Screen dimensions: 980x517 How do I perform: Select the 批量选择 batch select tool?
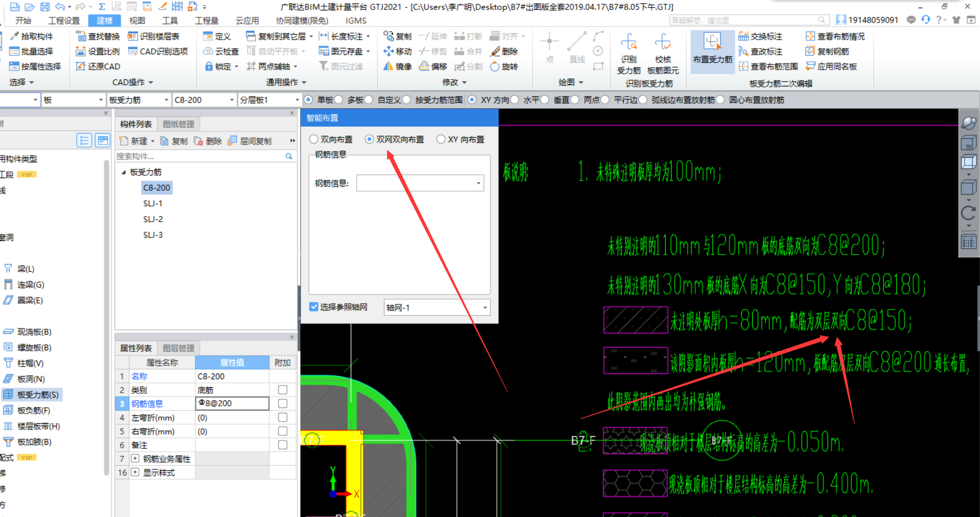coord(31,51)
